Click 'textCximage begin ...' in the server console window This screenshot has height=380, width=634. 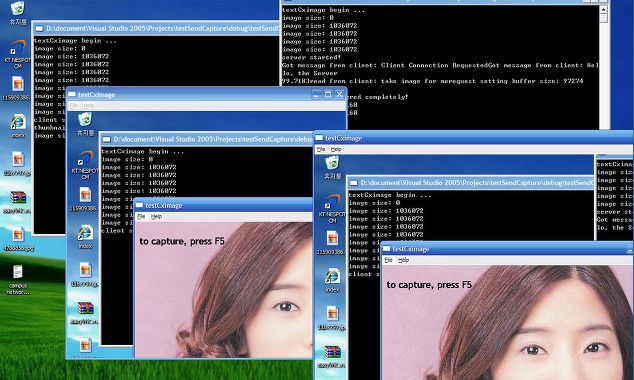323,10
